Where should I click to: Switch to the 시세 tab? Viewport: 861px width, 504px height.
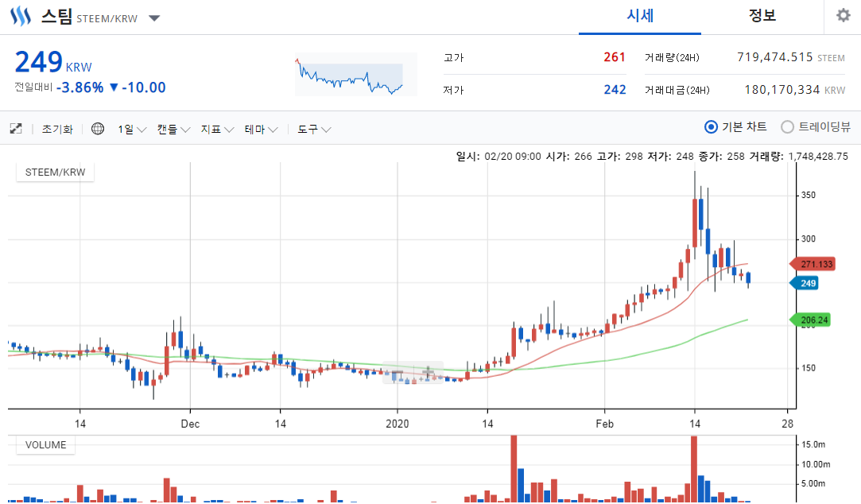pos(640,16)
